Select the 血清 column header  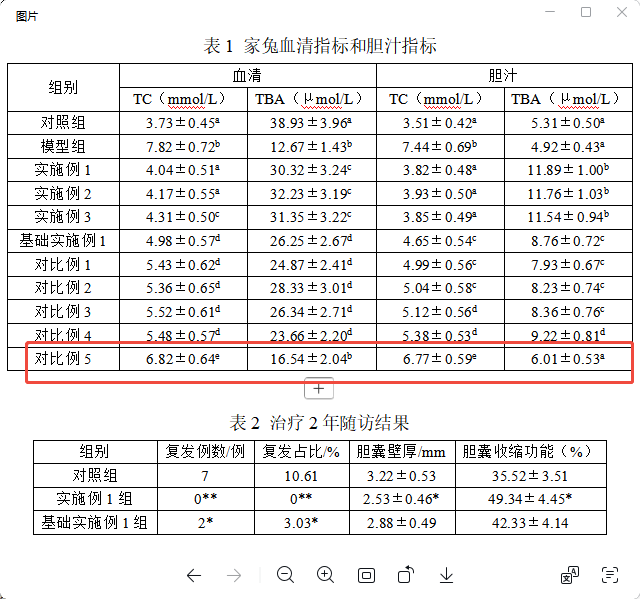(247, 75)
